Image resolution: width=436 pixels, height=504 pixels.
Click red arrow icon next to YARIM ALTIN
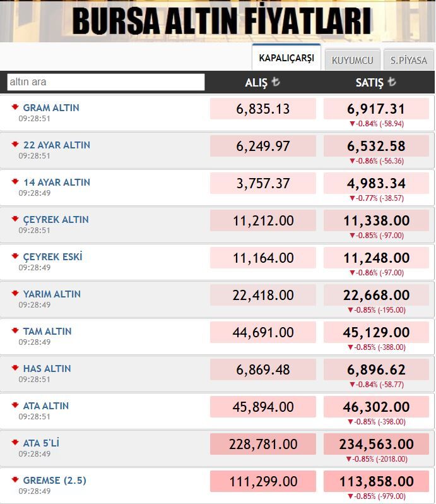(x=15, y=293)
